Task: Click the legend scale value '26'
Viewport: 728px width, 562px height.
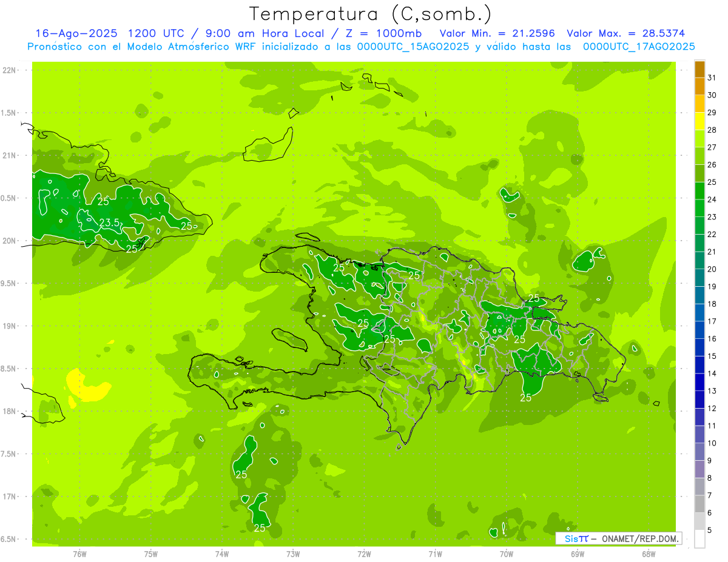Action: [712, 165]
